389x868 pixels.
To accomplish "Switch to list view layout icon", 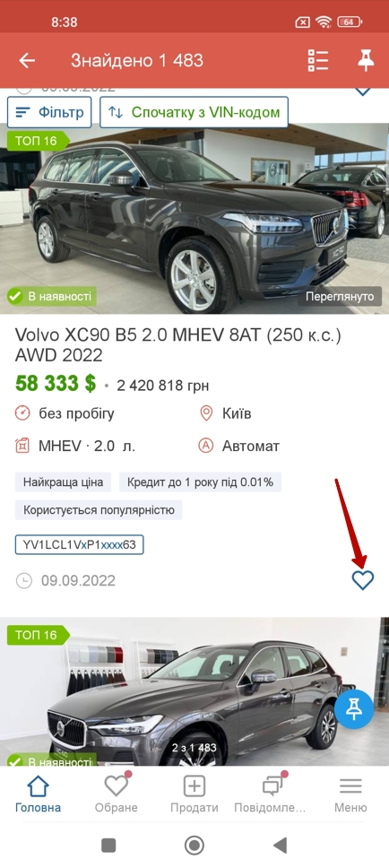I will tap(318, 60).
